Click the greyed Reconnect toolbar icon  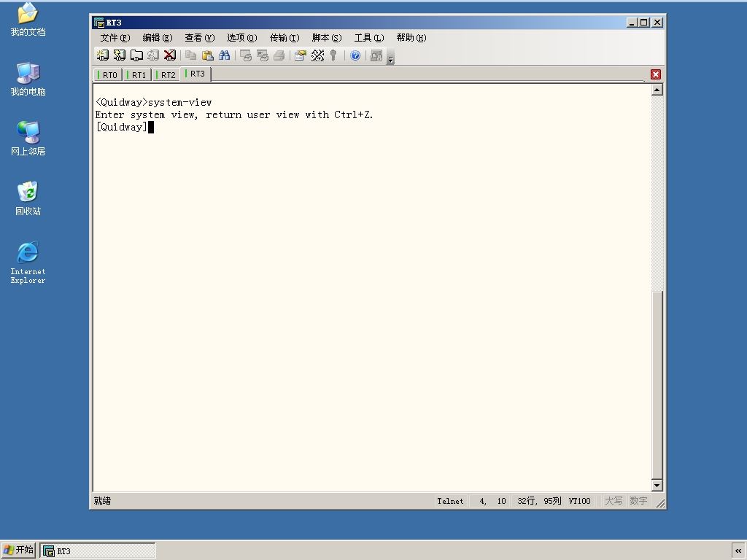(x=153, y=55)
